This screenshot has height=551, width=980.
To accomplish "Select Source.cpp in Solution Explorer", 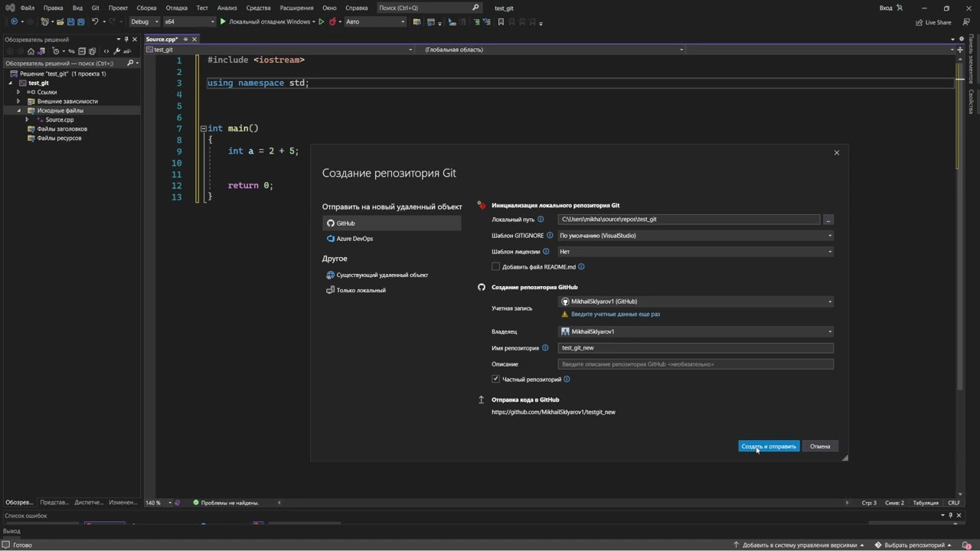I will (60, 120).
